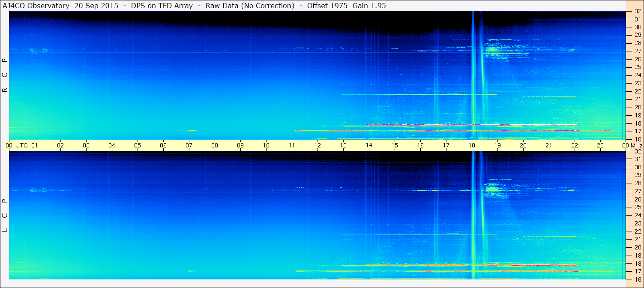Click the vertical LCP panel label

(x=5, y=215)
